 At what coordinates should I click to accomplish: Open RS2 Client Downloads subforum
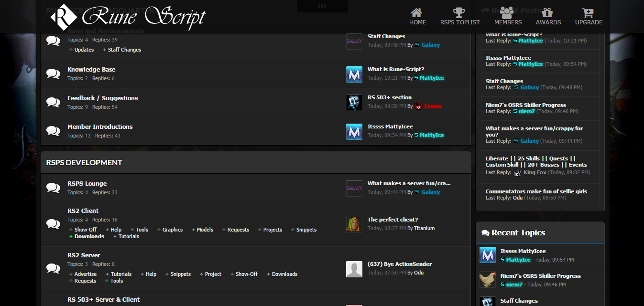(x=89, y=236)
